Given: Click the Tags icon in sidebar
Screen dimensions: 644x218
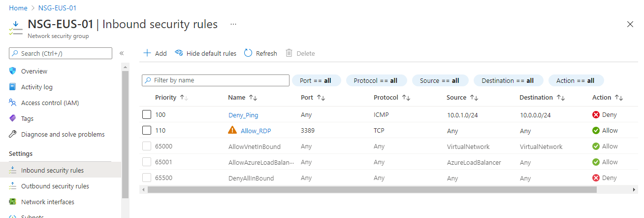Looking at the screenshot, I should (x=13, y=118).
